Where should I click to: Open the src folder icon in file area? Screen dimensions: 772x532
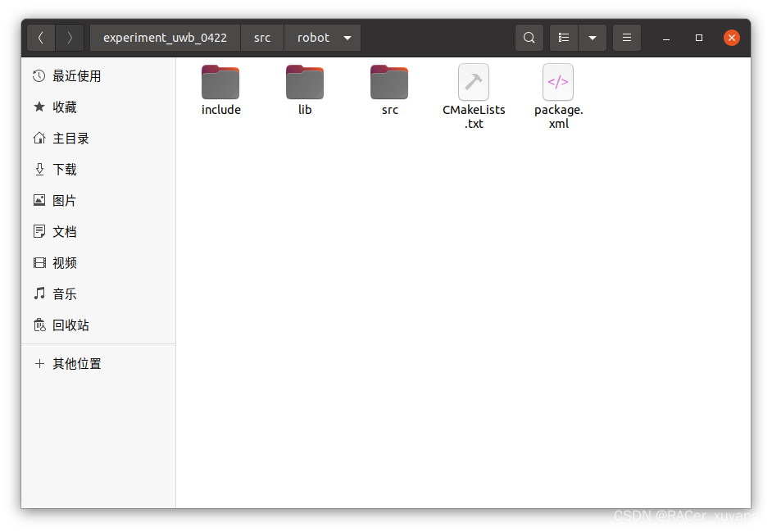coord(389,82)
